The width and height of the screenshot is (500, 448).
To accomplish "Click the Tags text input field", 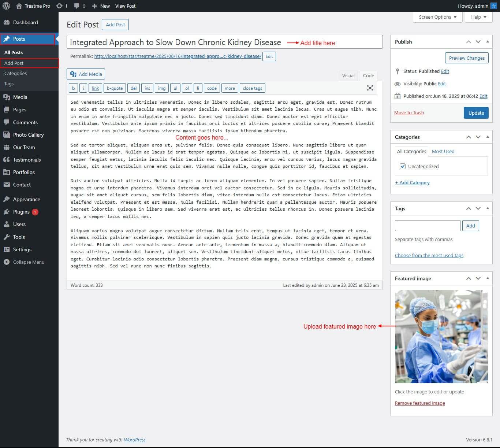I will coord(428,226).
